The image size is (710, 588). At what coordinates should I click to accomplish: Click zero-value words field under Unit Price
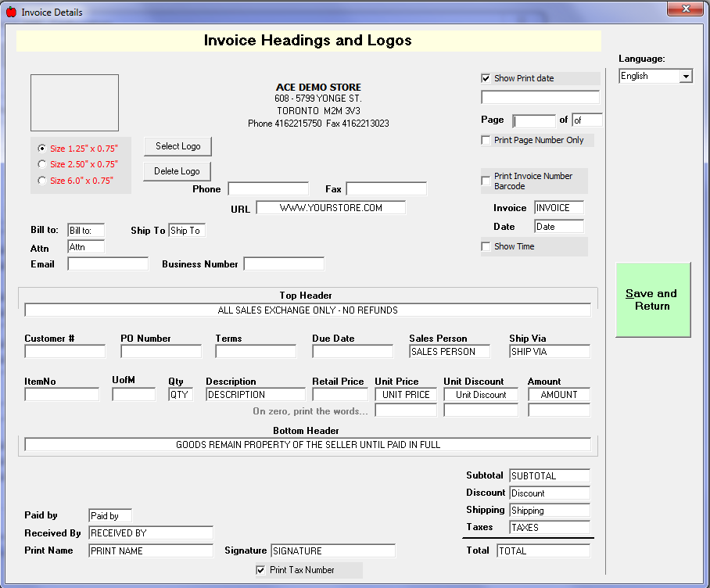click(406, 411)
